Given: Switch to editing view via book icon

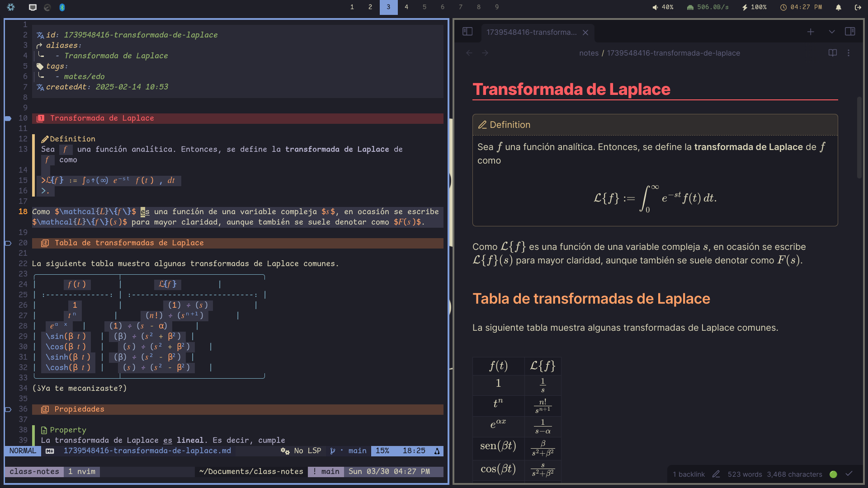Looking at the screenshot, I should pyautogui.click(x=832, y=53).
